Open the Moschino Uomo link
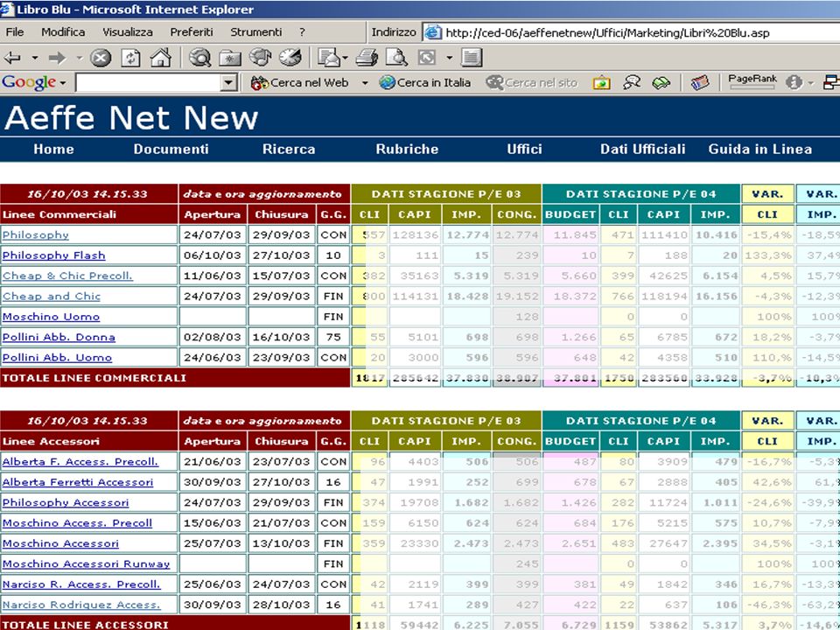The image size is (840, 630). point(51,317)
